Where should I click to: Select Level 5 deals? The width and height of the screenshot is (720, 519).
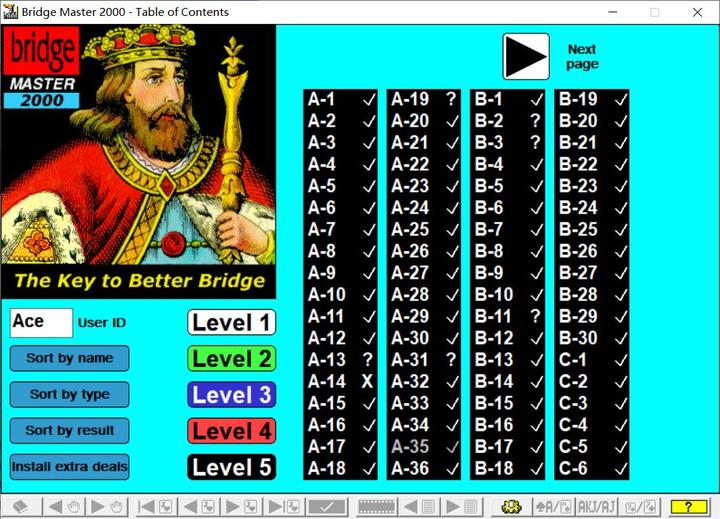pos(231,467)
